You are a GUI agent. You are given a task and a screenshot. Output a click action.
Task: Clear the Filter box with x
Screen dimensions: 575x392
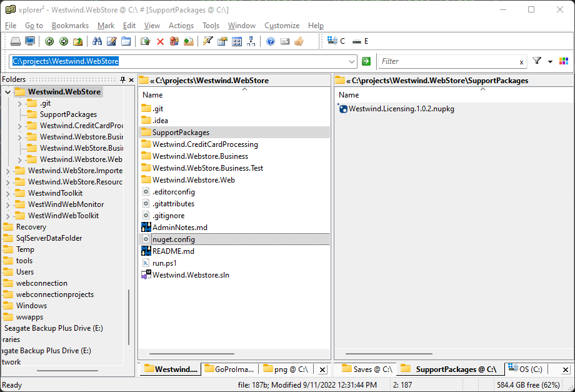click(521, 63)
